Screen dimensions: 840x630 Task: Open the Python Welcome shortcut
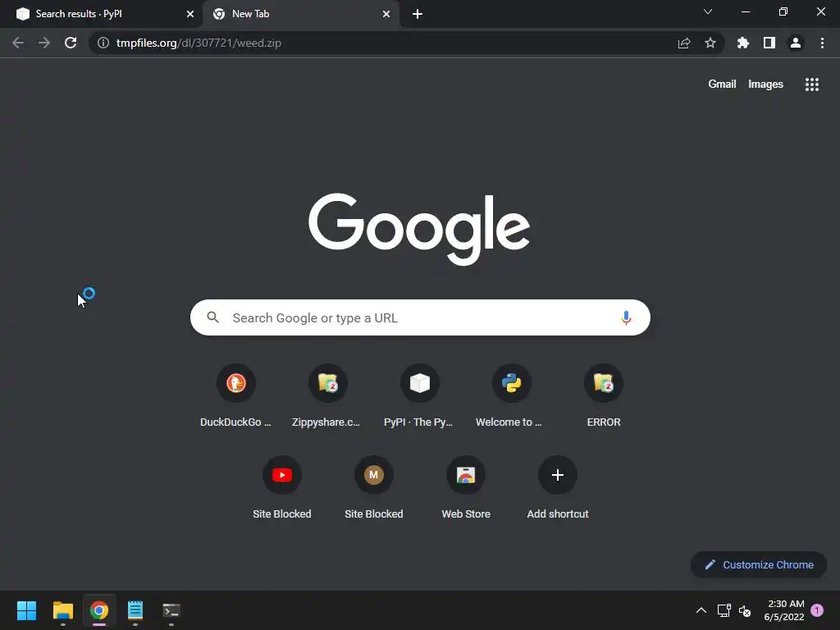512,395
